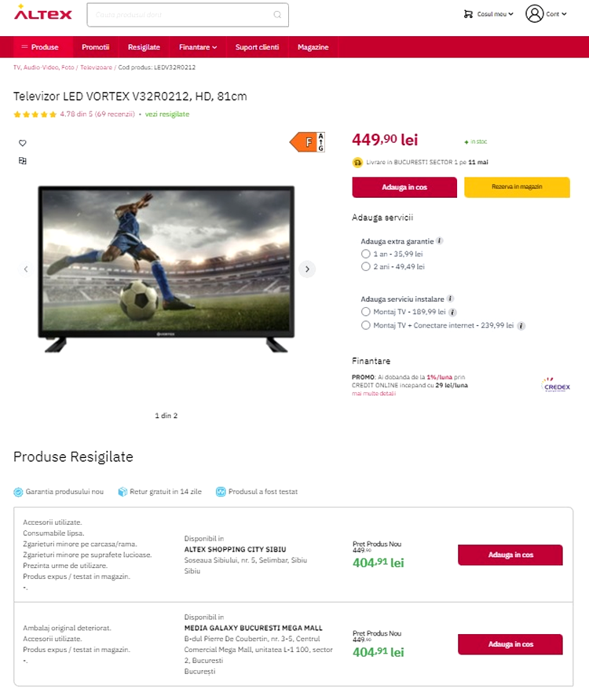Expand the Finantare menu dropdown

[198, 47]
